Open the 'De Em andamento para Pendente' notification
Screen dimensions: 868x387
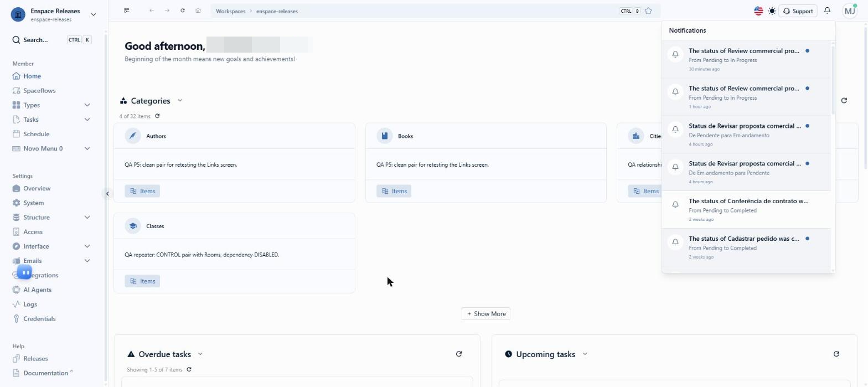point(746,172)
